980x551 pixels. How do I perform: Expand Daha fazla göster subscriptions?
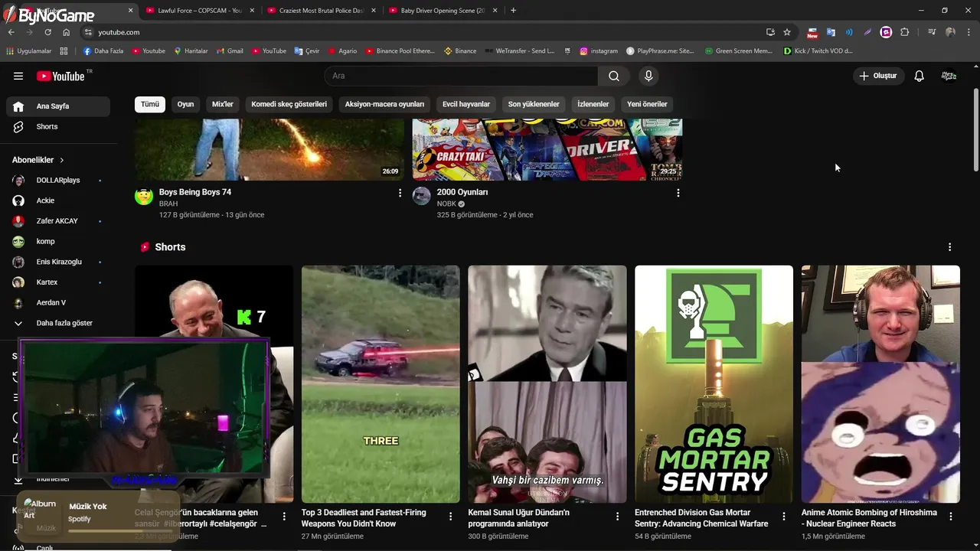58,323
